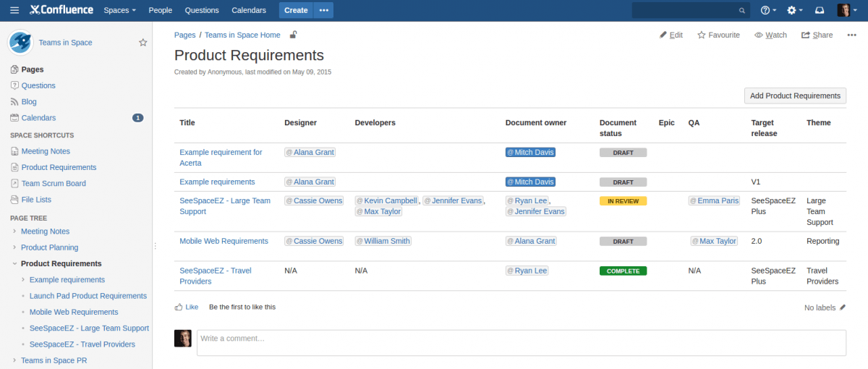This screenshot has width=868, height=369.
Task: Click the @Emma Paris mention
Action: coord(715,200)
